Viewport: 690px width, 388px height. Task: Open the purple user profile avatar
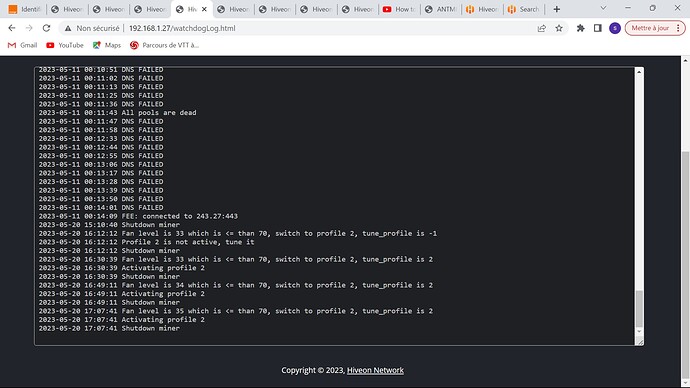click(615, 28)
